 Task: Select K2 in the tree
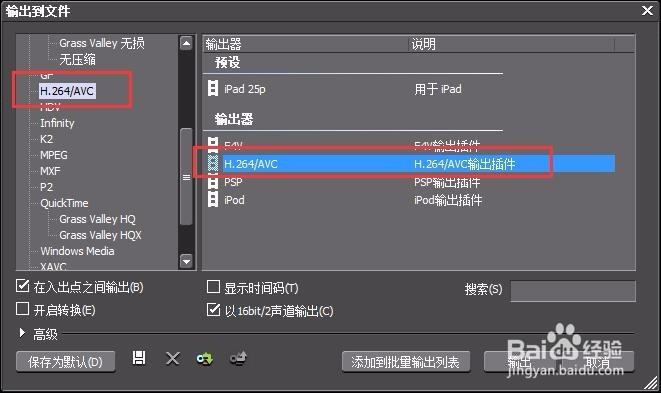46,139
